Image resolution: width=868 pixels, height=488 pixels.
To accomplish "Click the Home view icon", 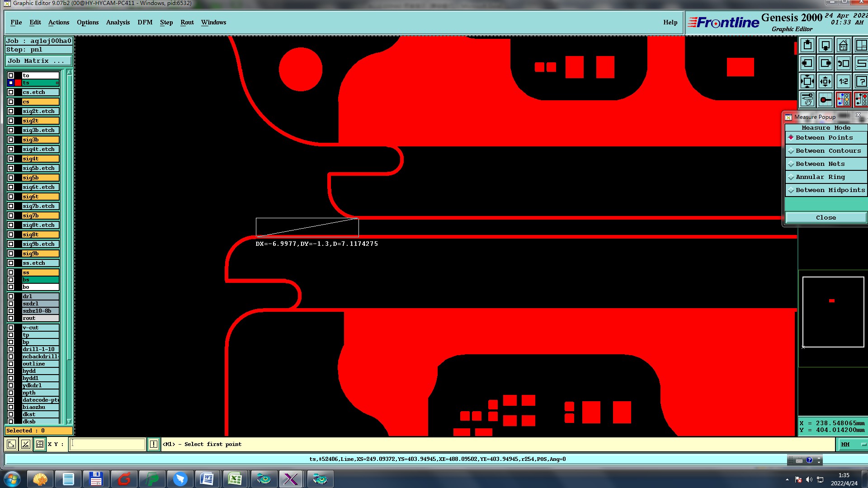I will tap(843, 46).
